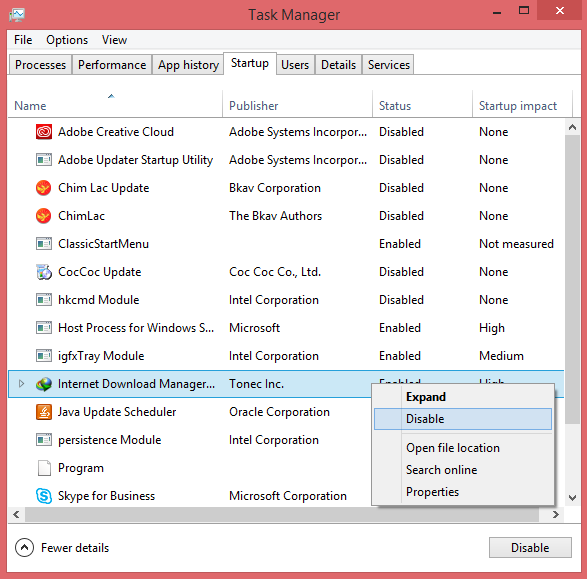Screen dimensions: 587x580
Task: Click the Chim Lac Update icon
Action: coord(44,188)
